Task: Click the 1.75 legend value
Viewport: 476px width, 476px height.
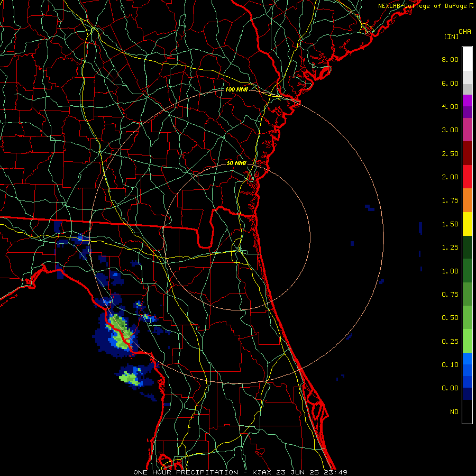Action: click(450, 200)
